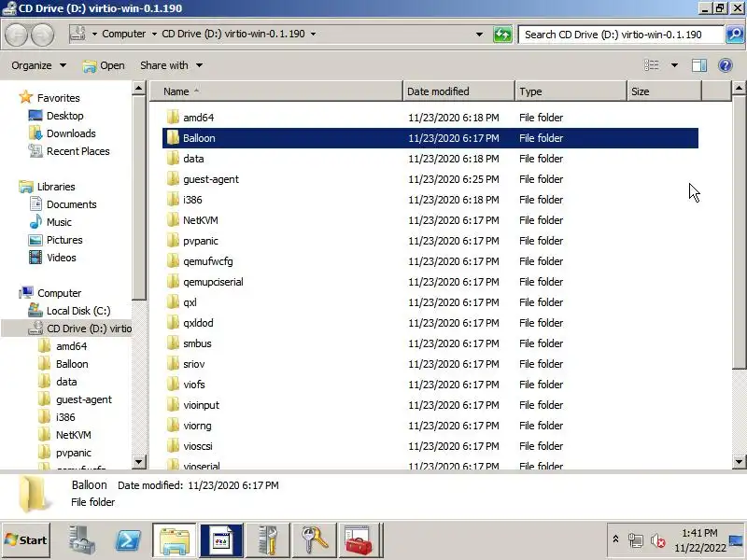Select the qemufwcfg folder

[430, 261]
